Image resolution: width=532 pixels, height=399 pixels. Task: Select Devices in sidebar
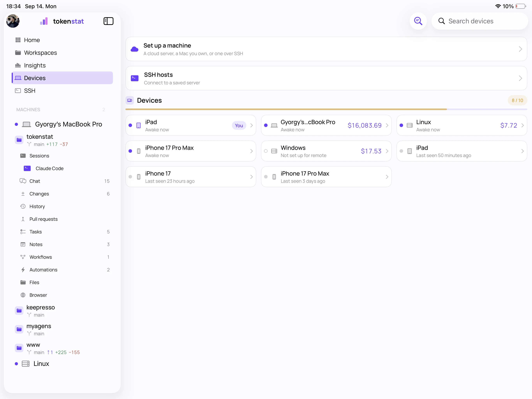(x=62, y=78)
